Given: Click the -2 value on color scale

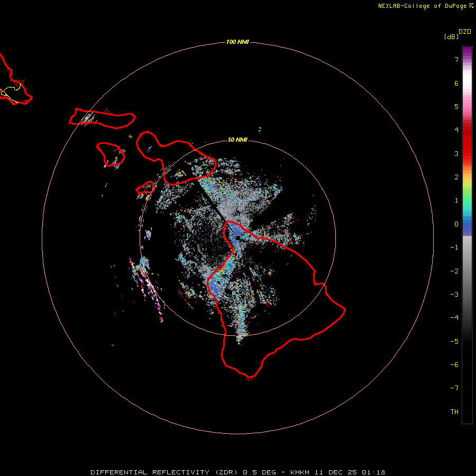Looking at the screenshot, I should click(454, 271).
